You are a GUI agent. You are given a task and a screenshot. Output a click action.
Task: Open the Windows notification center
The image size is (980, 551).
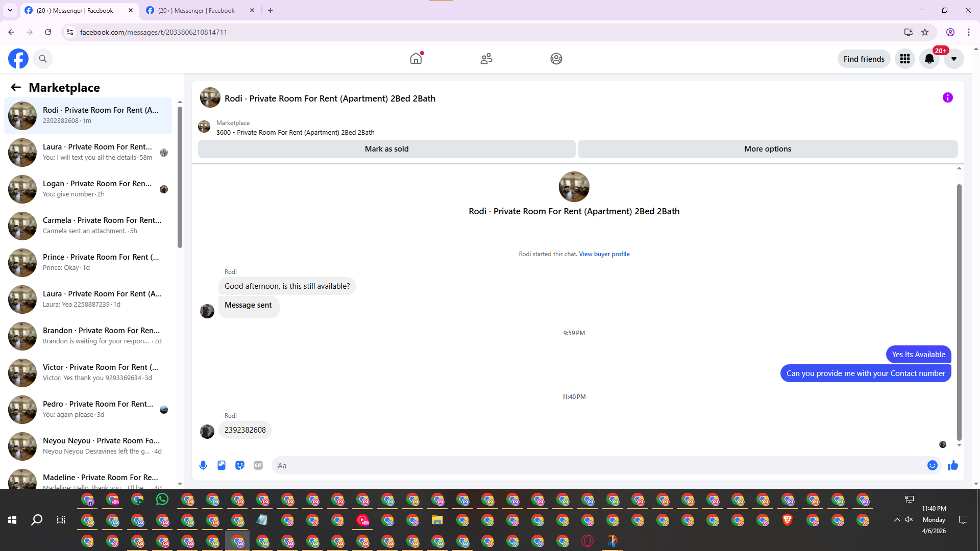pos(963,520)
